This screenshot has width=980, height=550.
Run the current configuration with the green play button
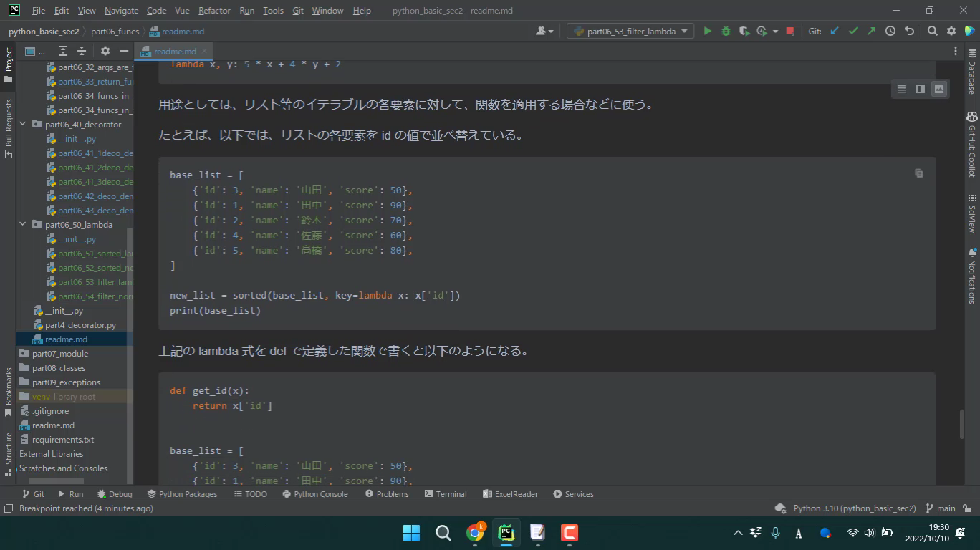click(707, 31)
